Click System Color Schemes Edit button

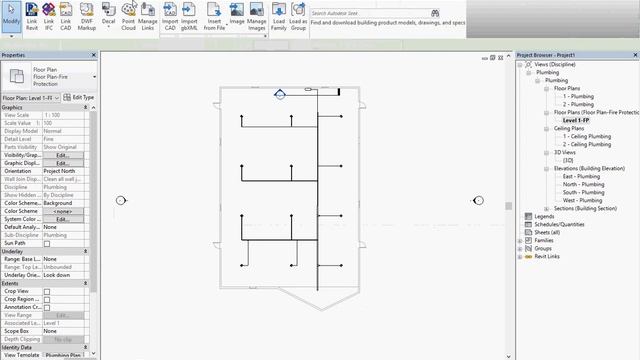63,220
